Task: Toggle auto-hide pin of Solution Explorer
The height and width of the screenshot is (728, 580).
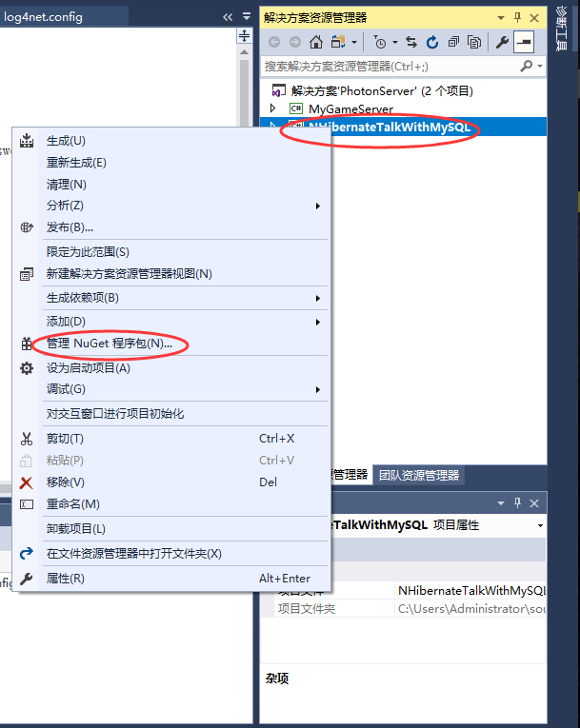Action: point(518,18)
